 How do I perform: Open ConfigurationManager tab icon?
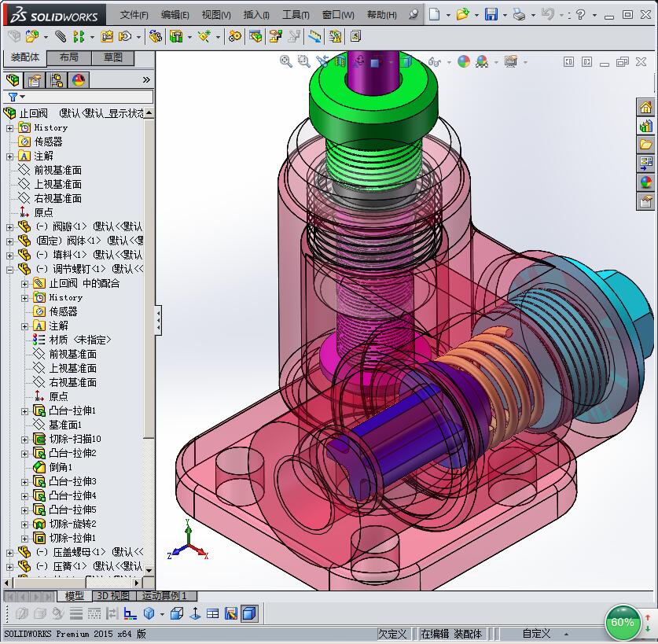pos(57,79)
